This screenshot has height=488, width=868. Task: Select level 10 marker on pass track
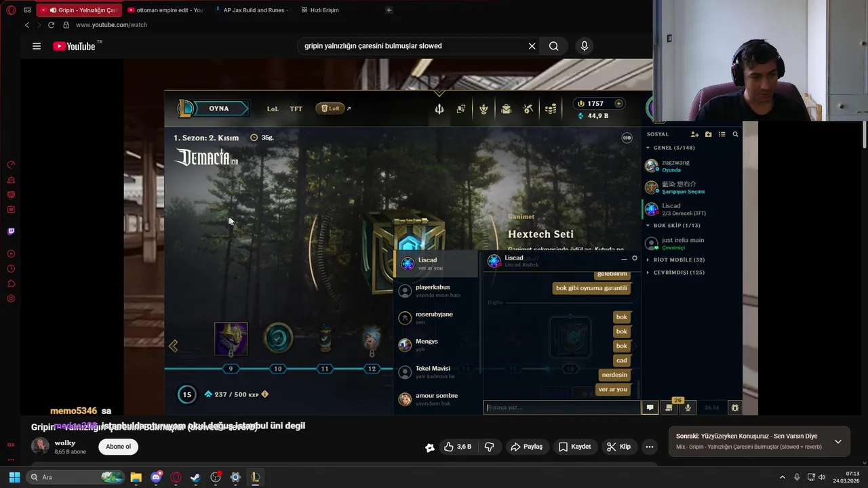pyautogui.click(x=277, y=369)
